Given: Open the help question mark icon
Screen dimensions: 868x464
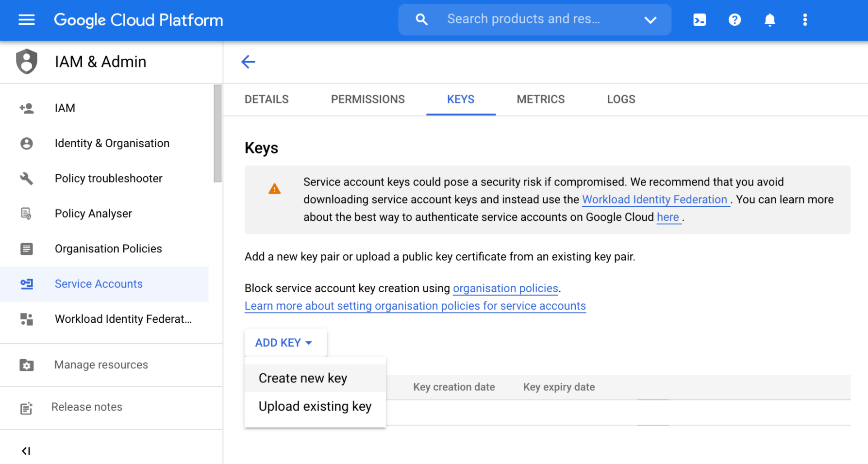Looking at the screenshot, I should (734, 20).
